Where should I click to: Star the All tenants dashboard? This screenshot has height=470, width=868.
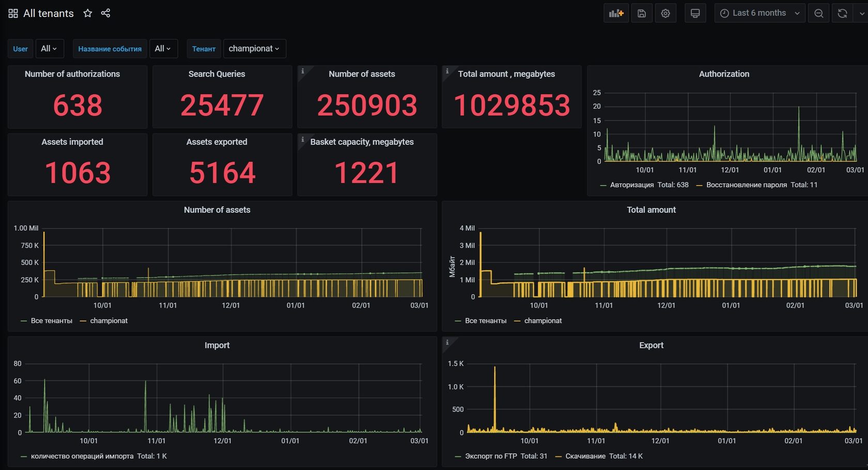click(88, 13)
